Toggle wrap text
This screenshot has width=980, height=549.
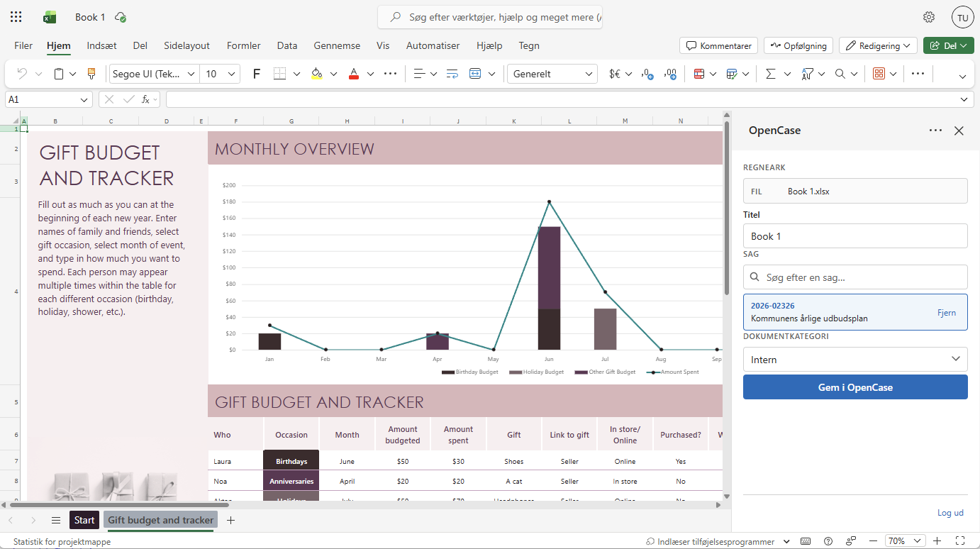[x=452, y=74]
